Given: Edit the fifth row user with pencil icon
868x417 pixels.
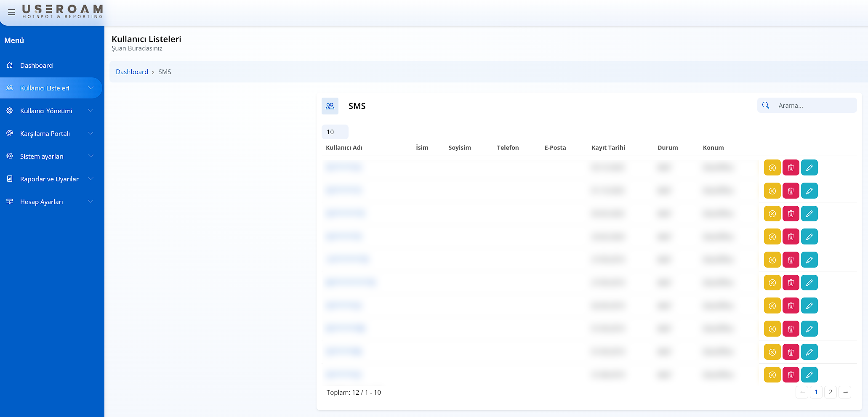Looking at the screenshot, I should pos(809,260).
